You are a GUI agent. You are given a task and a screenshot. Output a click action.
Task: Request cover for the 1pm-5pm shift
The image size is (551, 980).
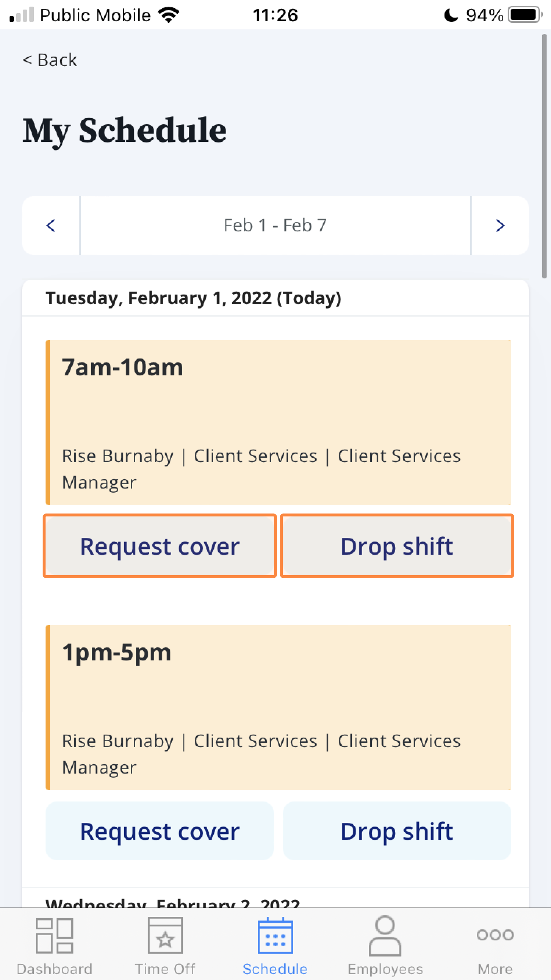tap(160, 831)
